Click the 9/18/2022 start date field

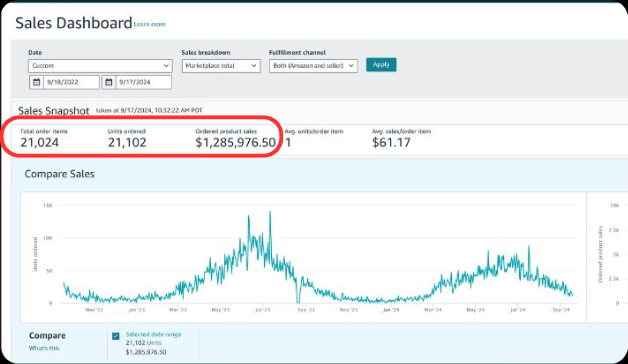click(x=71, y=82)
